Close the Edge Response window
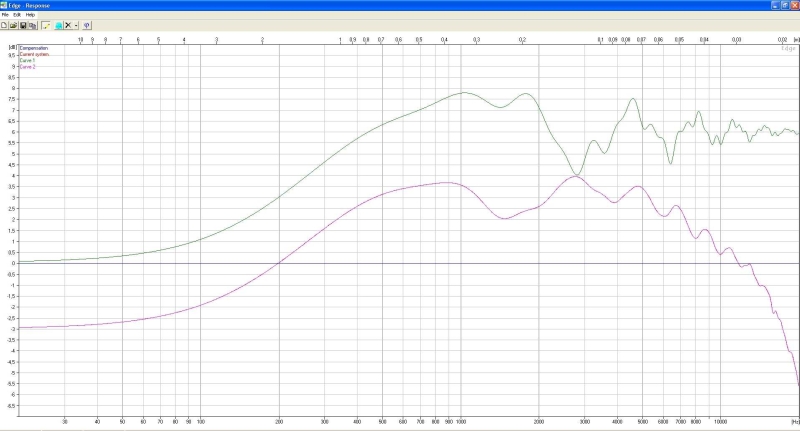This screenshot has height=431, width=800. (x=793, y=5)
